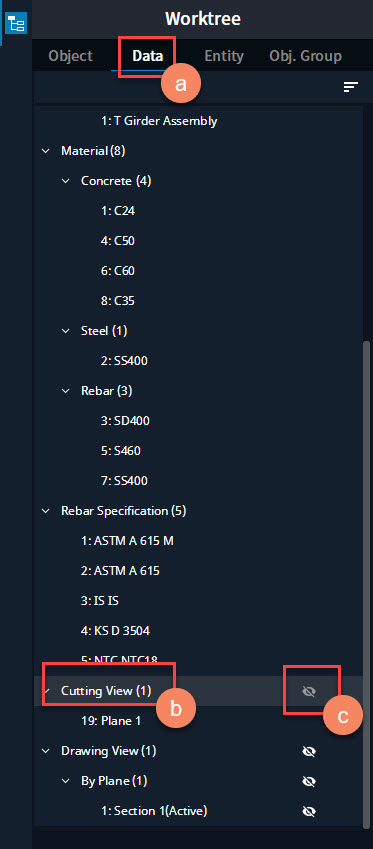The width and height of the screenshot is (373, 849).
Task: Collapse the Rebar Specification (5) node
Action: click(x=46, y=511)
